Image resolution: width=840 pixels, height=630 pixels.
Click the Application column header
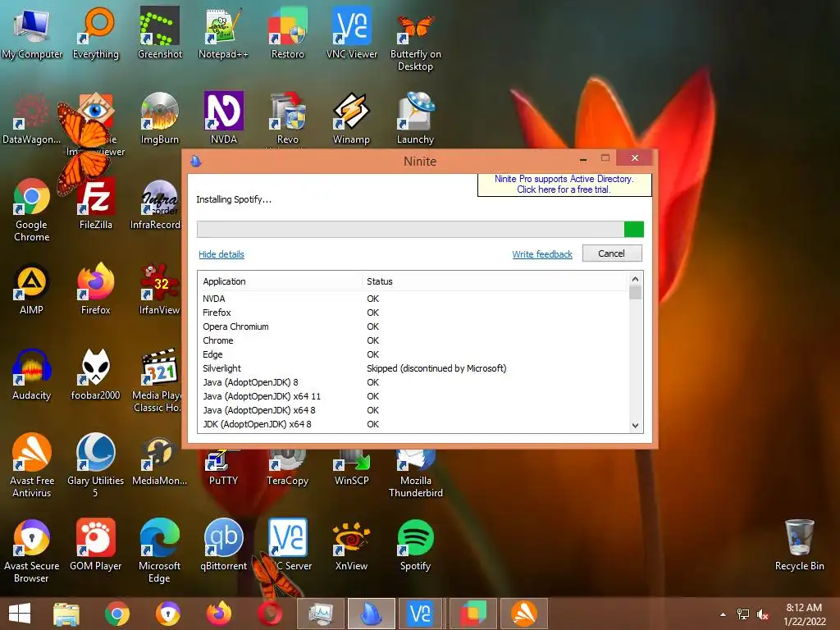click(279, 281)
